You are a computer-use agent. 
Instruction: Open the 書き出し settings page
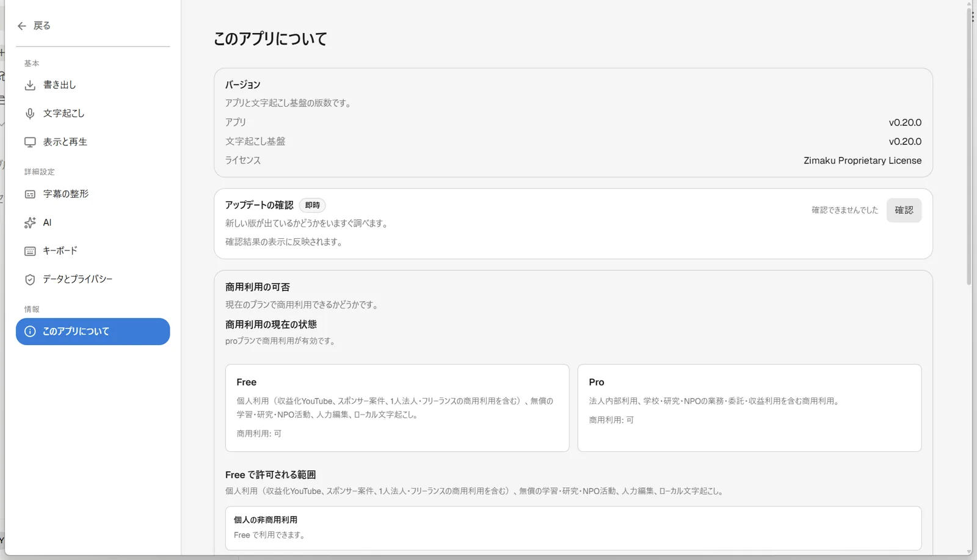(x=93, y=85)
